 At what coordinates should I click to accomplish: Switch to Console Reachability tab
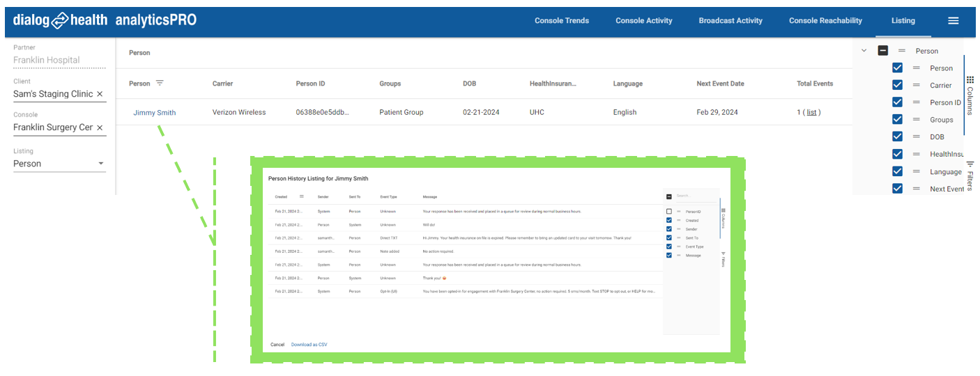(x=825, y=21)
